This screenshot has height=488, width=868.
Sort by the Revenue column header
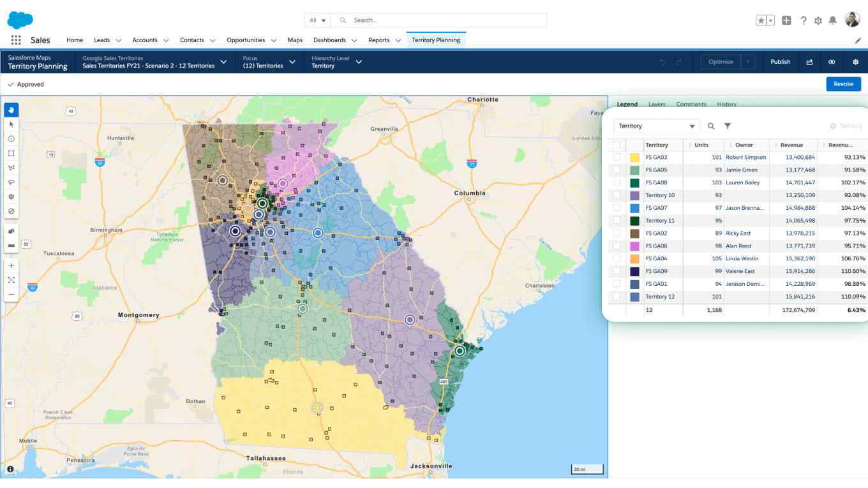pyautogui.click(x=791, y=145)
